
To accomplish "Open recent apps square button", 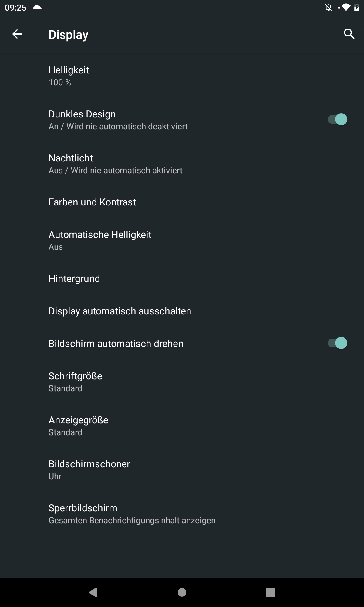I will 271,592.
